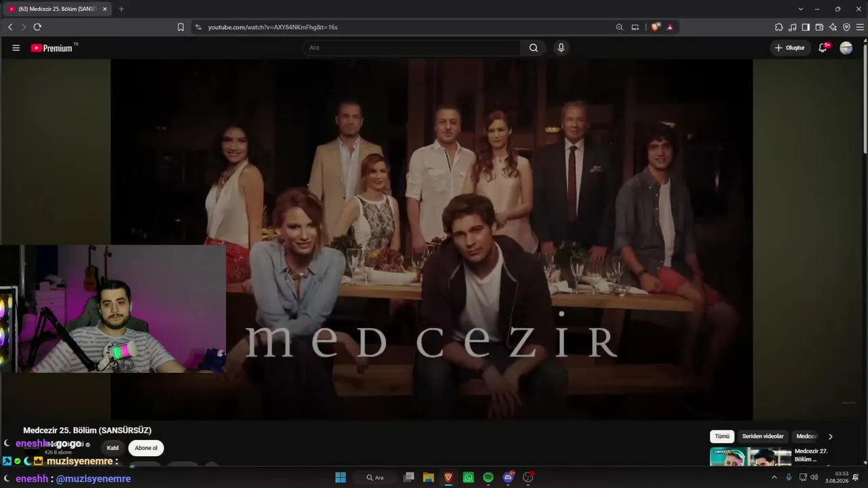Open the OBS Studio taskbar icon
Viewport: 868px width, 488px height.
pyautogui.click(x=528, y=477)
